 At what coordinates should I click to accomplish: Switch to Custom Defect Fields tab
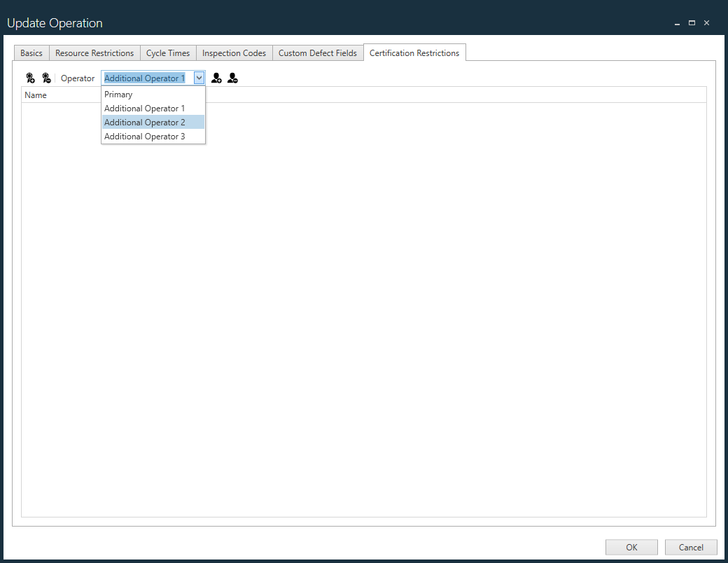(x=318, y=53)
